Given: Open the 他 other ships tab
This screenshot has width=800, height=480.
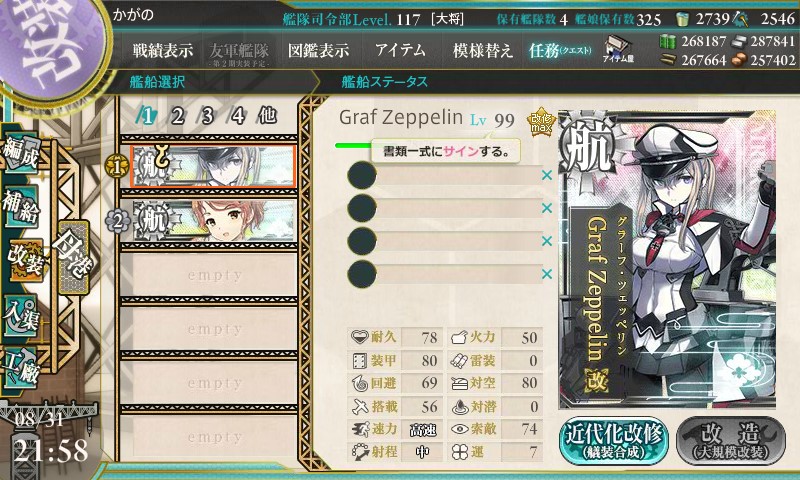Looking at the screenshot, I should point(267,116).
